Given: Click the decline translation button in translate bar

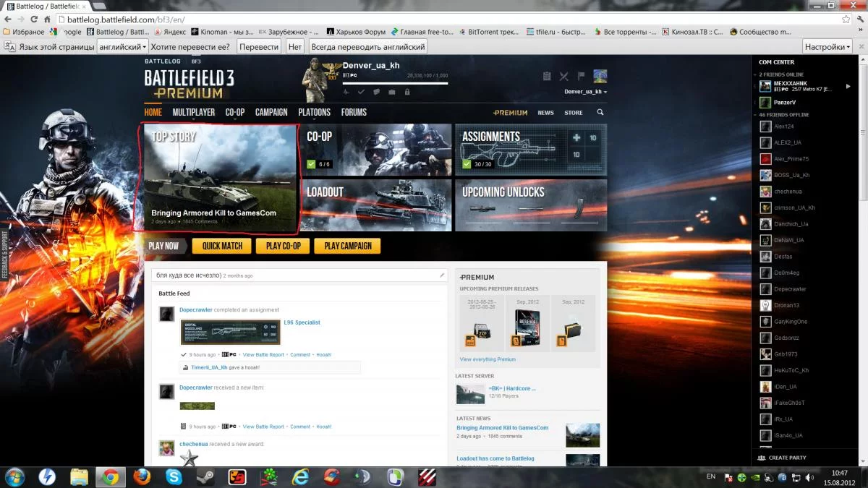Looking at the screenshot, I should coord(294,46).
